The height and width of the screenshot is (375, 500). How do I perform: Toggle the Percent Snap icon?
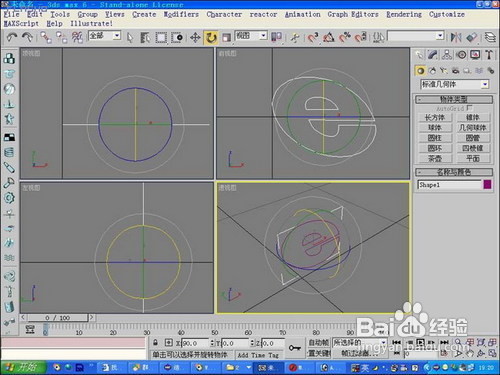(x=345, y=37)
